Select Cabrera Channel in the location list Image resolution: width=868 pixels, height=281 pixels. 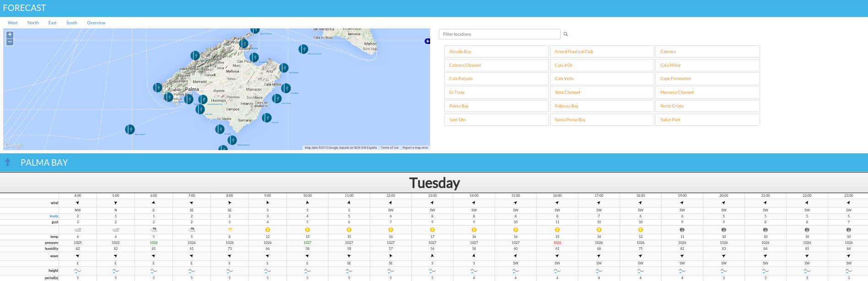(496, 65)
